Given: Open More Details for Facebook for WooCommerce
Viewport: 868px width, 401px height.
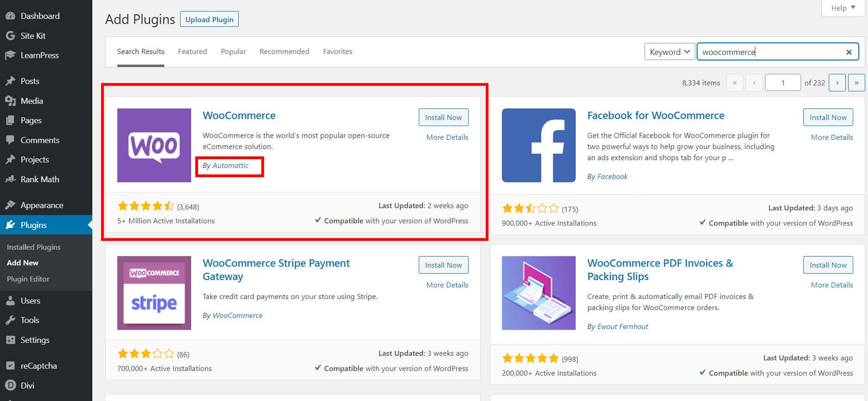Looking at the screenshot, I should coord(832,138).
